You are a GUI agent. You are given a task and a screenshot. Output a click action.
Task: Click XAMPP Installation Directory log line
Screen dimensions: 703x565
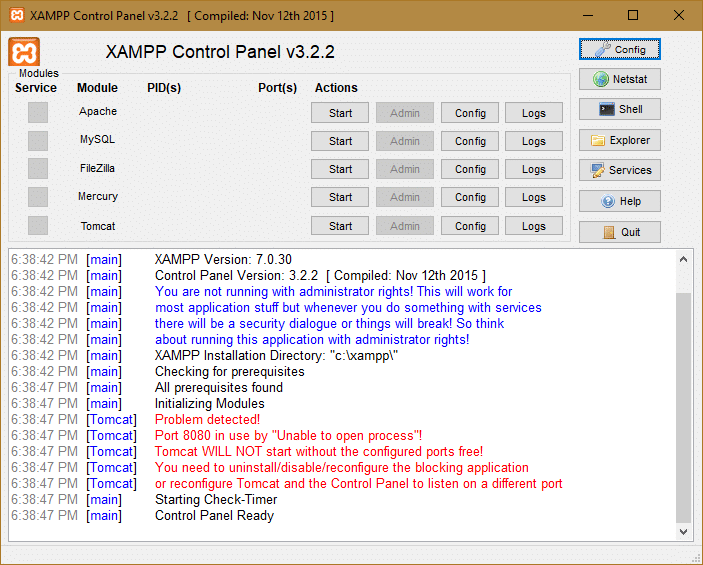coord(276,356)
